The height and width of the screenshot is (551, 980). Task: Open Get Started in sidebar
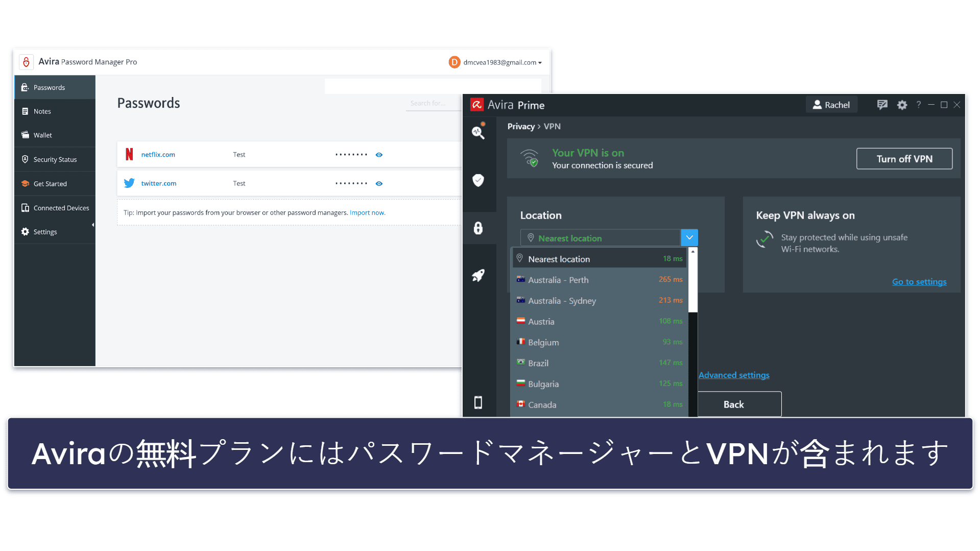[x=55, y=184]
